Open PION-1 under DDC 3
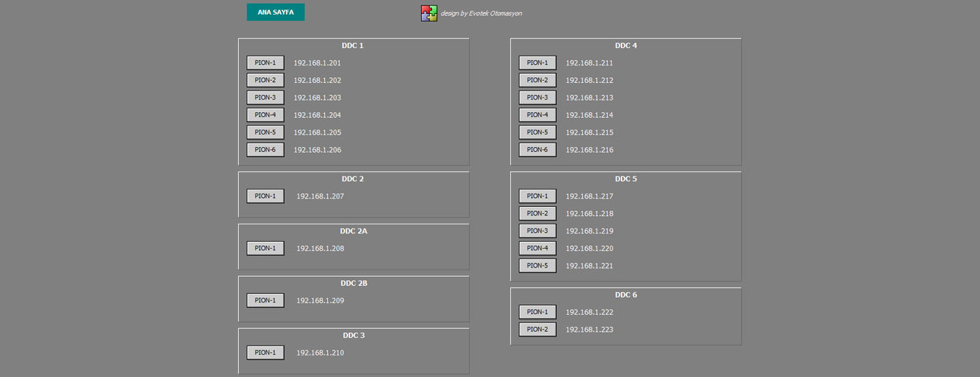Image resolution: width=980 pixels, height=377 pixels. (x=265, y=353)
